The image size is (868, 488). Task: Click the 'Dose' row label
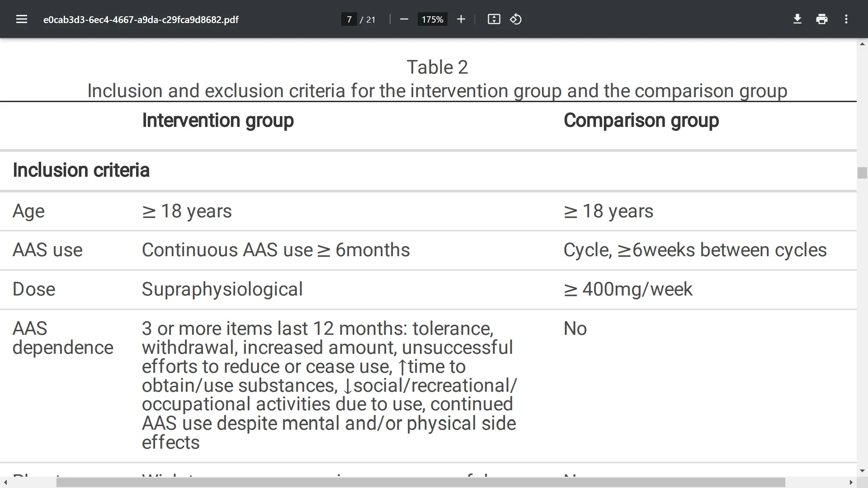coord(34,290)
